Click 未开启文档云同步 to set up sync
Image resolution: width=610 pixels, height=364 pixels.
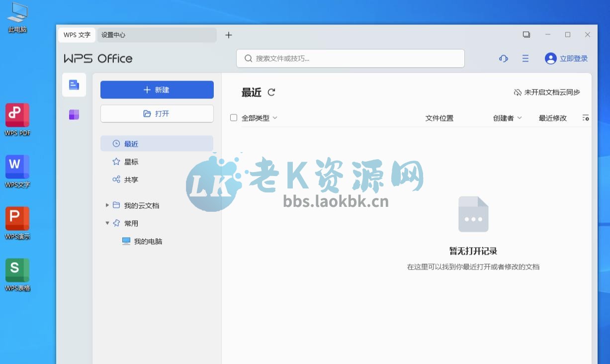(547, 92)
